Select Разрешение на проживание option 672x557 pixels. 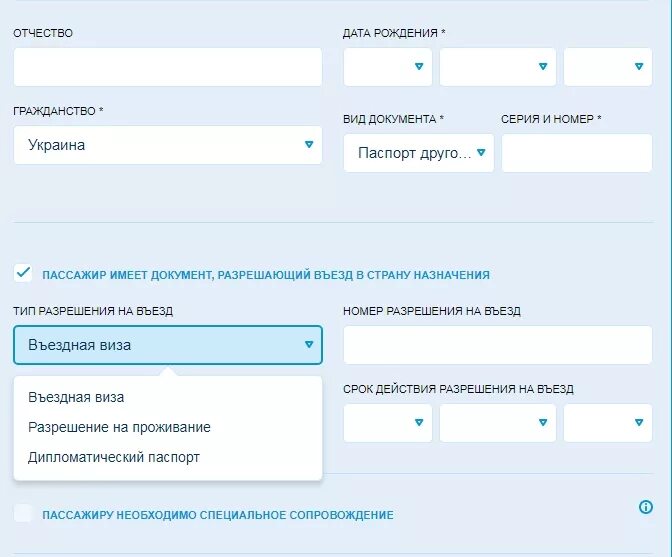click(x=119, y=427)
